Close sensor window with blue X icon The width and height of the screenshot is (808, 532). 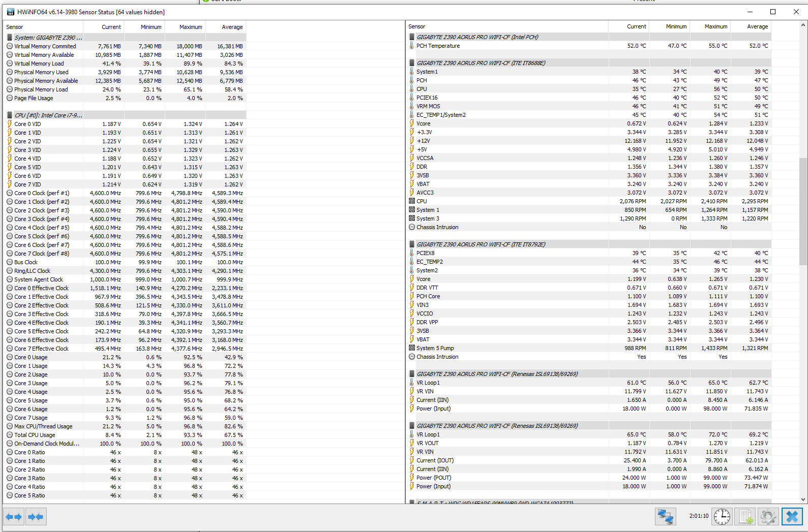[x=792, y=517]
